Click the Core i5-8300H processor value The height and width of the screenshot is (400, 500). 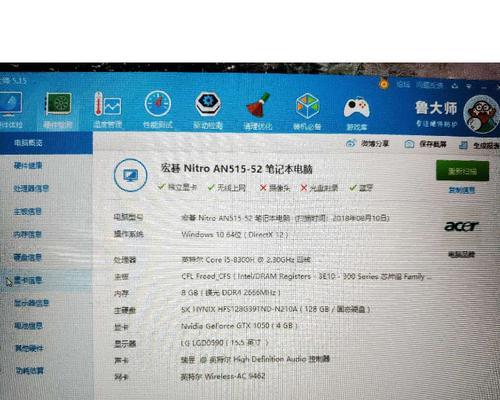point(246,259)
